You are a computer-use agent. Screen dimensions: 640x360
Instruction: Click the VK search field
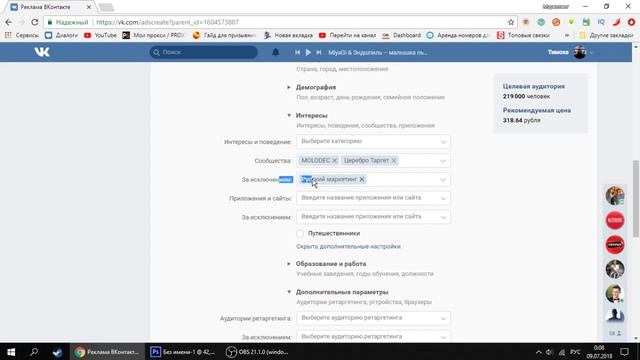(204, 52)
